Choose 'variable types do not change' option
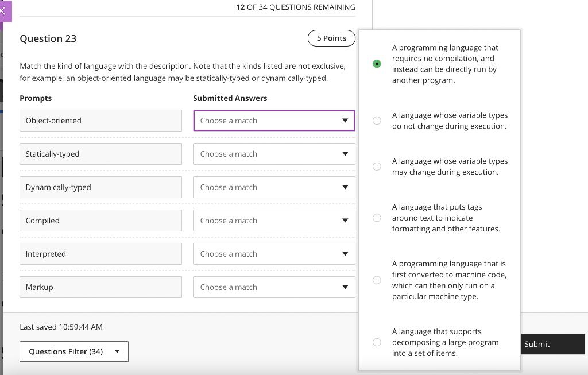The width and height of the screenshot is (588, 375). coord(377,121)
